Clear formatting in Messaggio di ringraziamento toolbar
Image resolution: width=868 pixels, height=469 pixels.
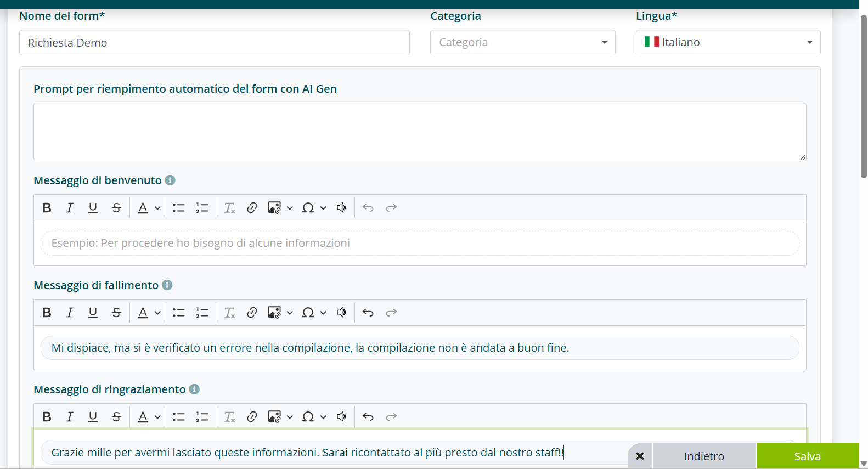coord(229,417)
